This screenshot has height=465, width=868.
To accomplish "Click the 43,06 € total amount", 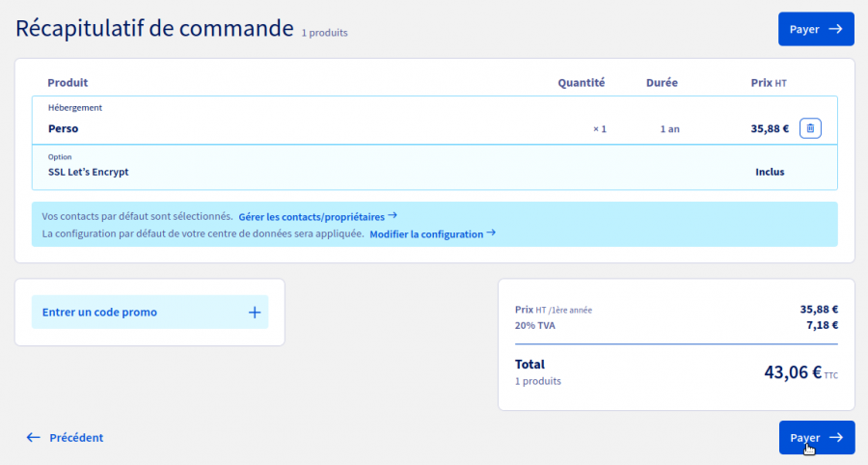I will 792,372.
